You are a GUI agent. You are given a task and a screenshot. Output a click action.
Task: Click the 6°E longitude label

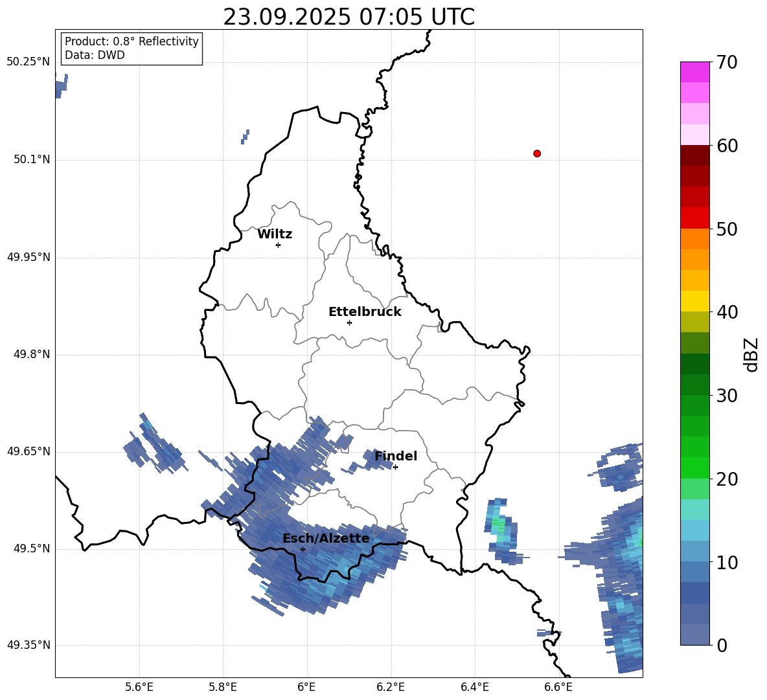coord(306,687)
